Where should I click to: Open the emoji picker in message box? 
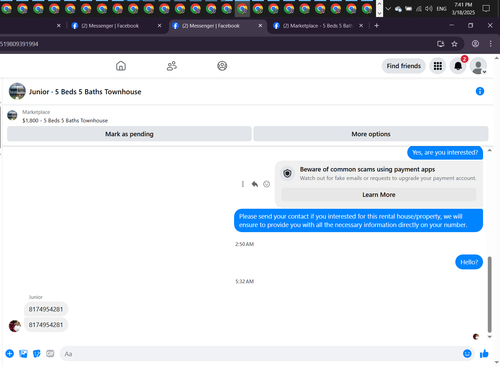coord(467,354)
